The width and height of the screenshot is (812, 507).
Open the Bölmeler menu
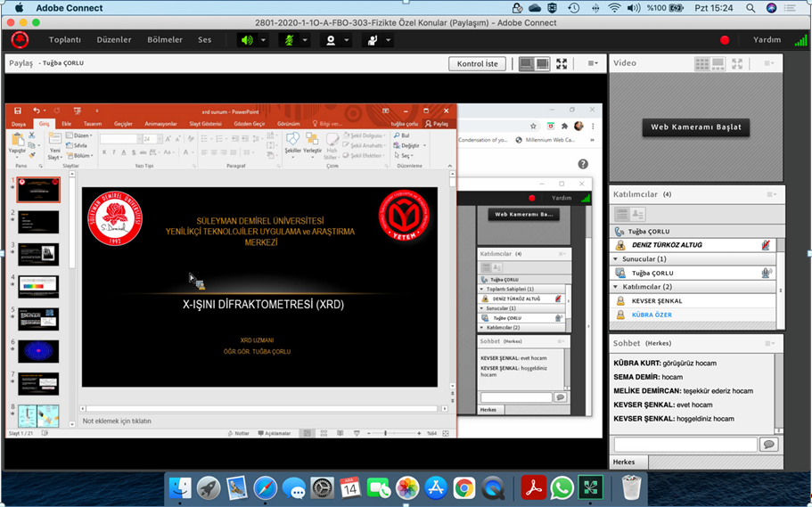tap(165, 40)
